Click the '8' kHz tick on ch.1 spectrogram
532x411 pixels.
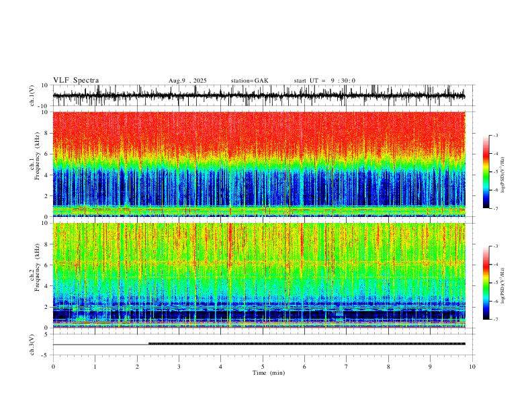(x=46, y=133)
